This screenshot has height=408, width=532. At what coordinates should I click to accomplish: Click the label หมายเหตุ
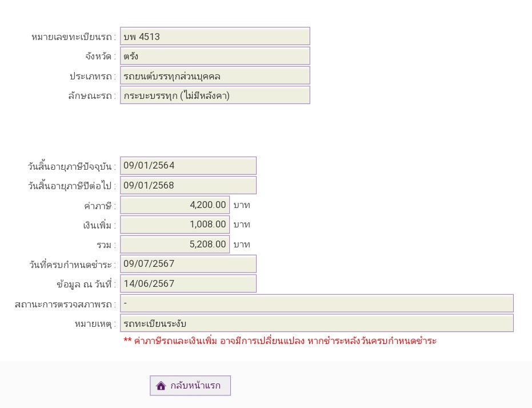click(95, 324)
